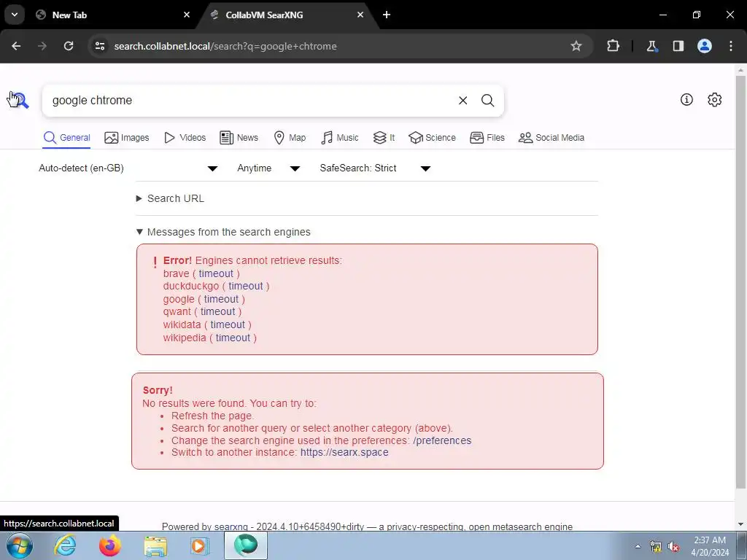Click the active browser taskbar button
This screenshot has height=560, width=747.
point(246,545)
